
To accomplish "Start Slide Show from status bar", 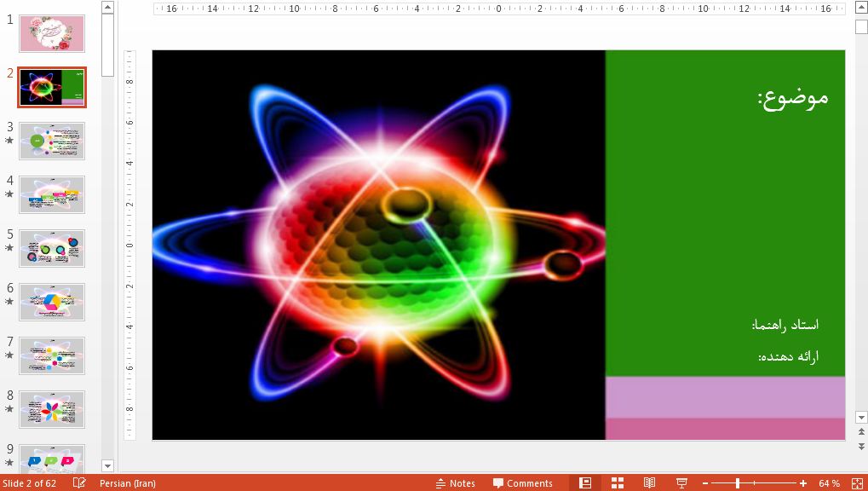I will coord(681,483).
